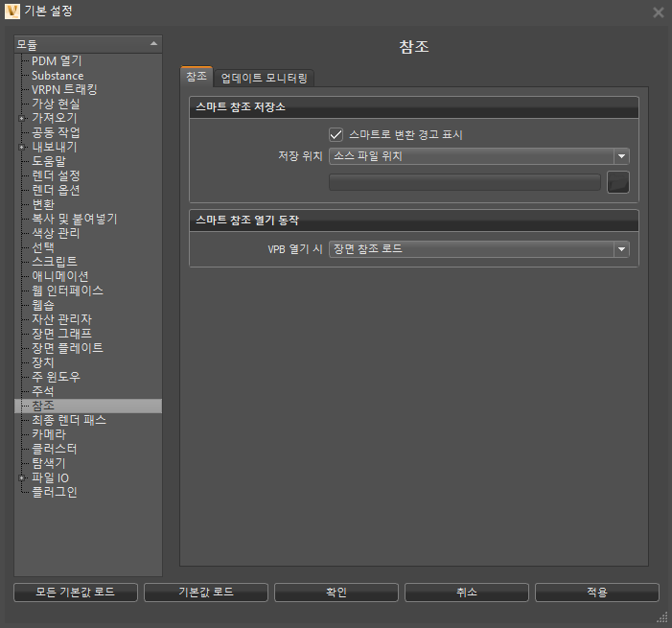The image size is (672, 628).
Task: Switch to the 업데이트 모니터링 tab
Action: [x=264, y=78]
